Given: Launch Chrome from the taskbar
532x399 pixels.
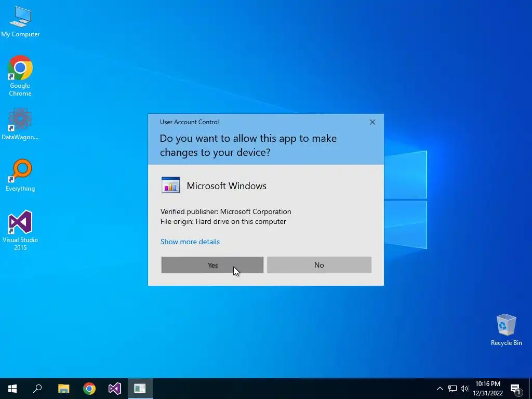Looking at the screenshot, I should (x=89, y=389).
